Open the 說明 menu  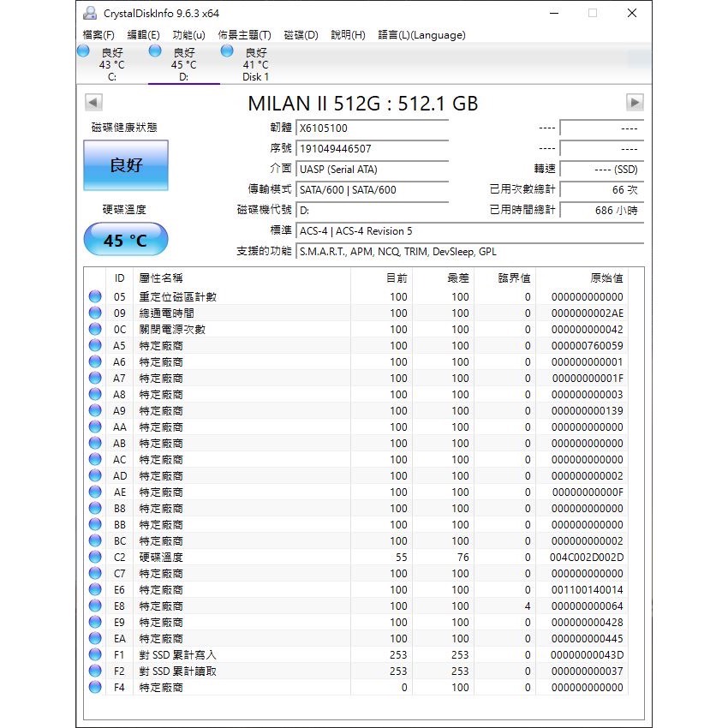(x=348, y=35)
